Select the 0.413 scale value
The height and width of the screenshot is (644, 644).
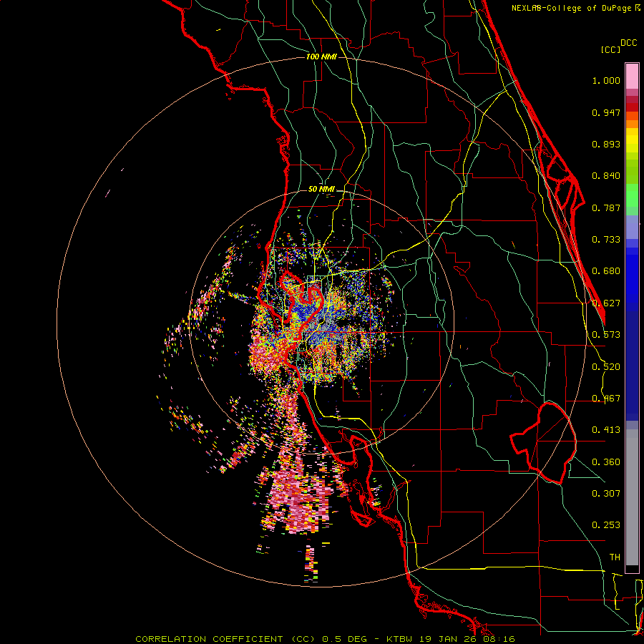pos(606,430)
